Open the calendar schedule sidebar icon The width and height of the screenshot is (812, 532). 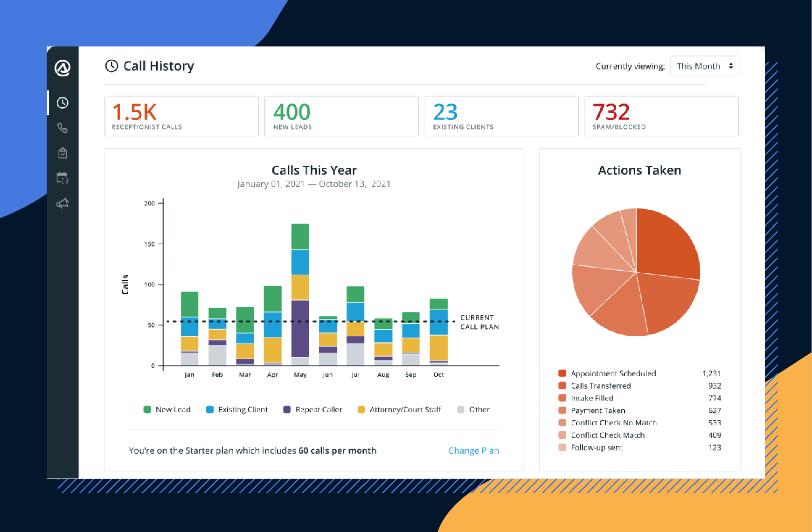(62, 178)
